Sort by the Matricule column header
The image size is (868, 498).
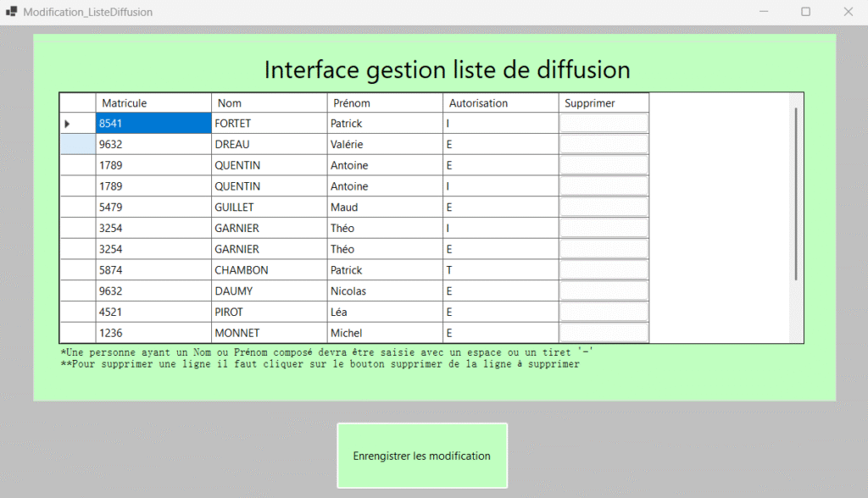[x=153, y=103]
